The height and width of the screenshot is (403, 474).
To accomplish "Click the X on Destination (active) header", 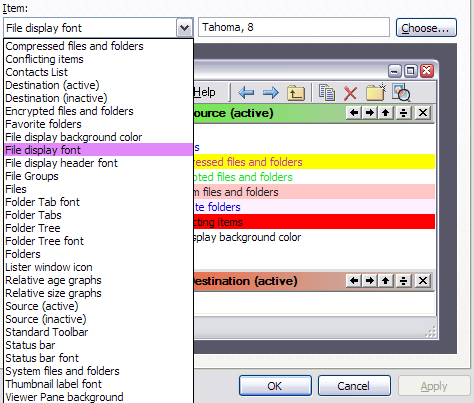I will (423, 281).
